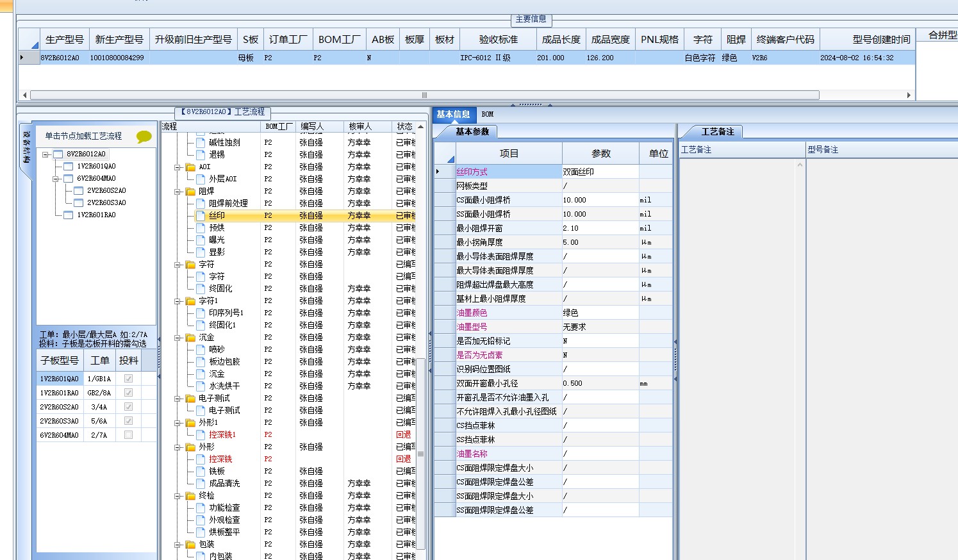Collapse the 电子测试 process group
Image resolution: width=958 pixels, height=560 pixels.
coord(178,399)
